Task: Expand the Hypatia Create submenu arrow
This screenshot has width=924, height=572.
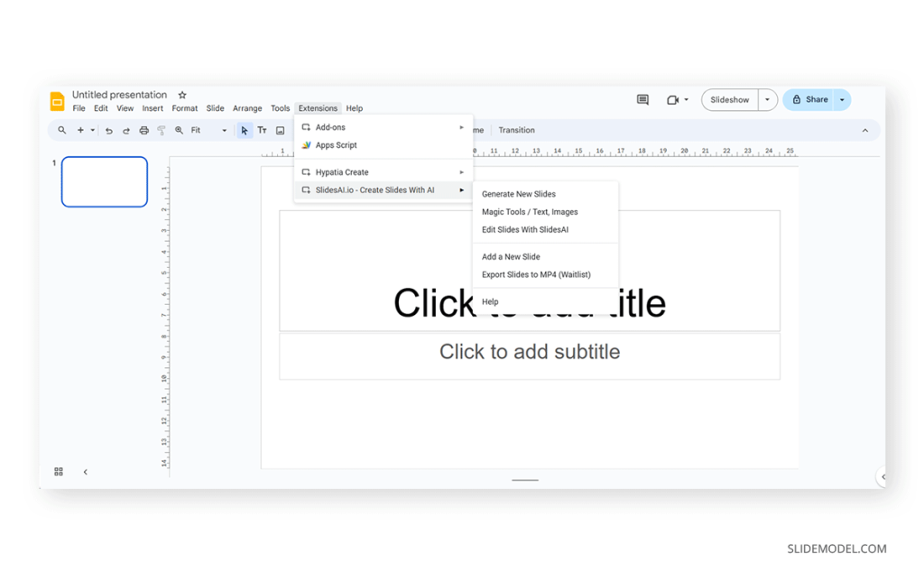Action: 461,171
